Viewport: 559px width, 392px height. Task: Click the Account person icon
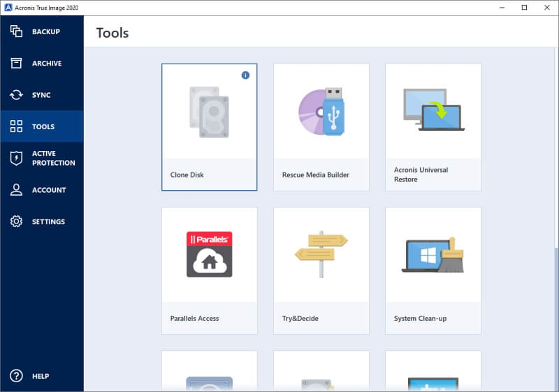[16, 189]
